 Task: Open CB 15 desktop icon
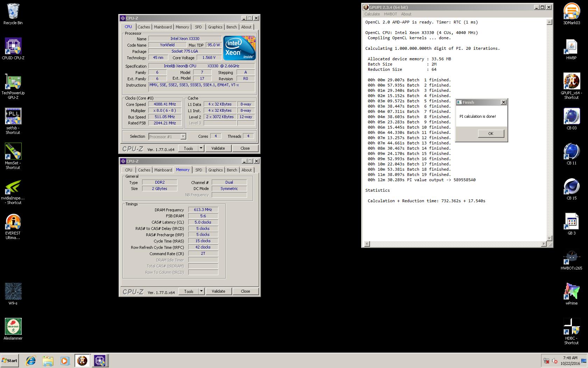572,189
